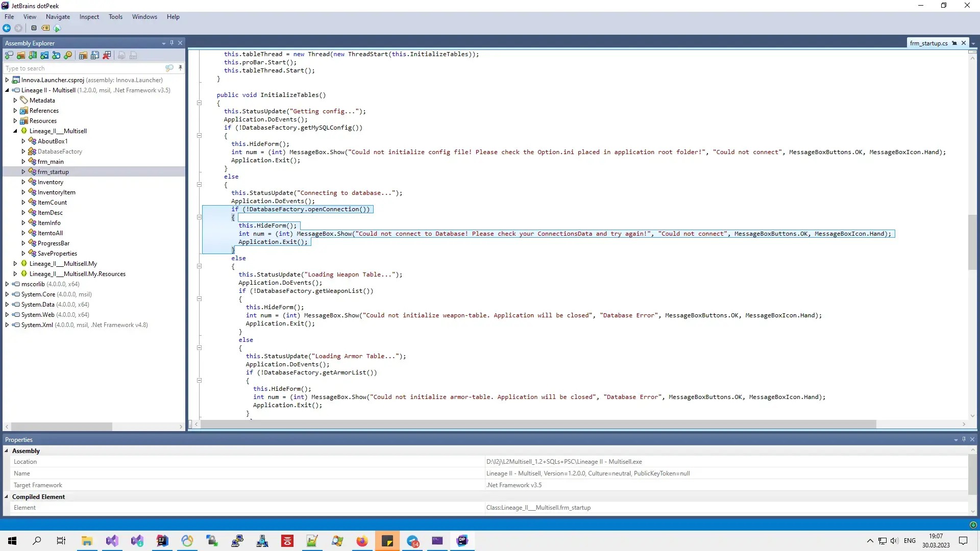Expand the DatabaseFactory class node

(x=23, y=152)
